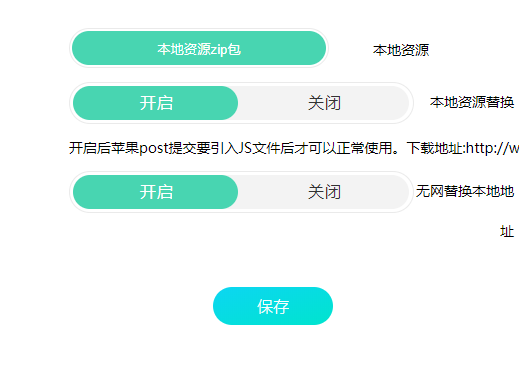Turn off 无网替换本地地址 via 关闭
Viewport: 519px width, 388px height.
[x=324, y=192]
